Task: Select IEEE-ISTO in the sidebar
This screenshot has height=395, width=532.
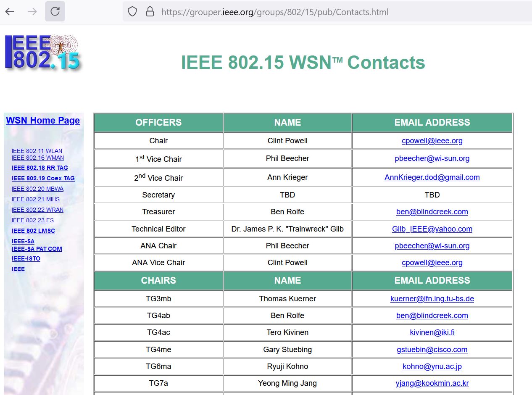Action: tap(26, 258)
